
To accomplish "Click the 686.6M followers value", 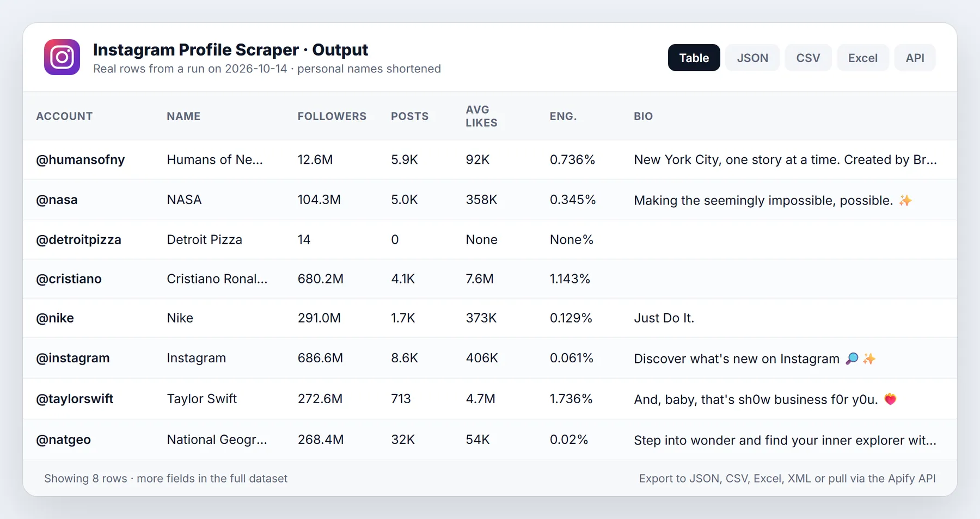I will click(320, 359).
